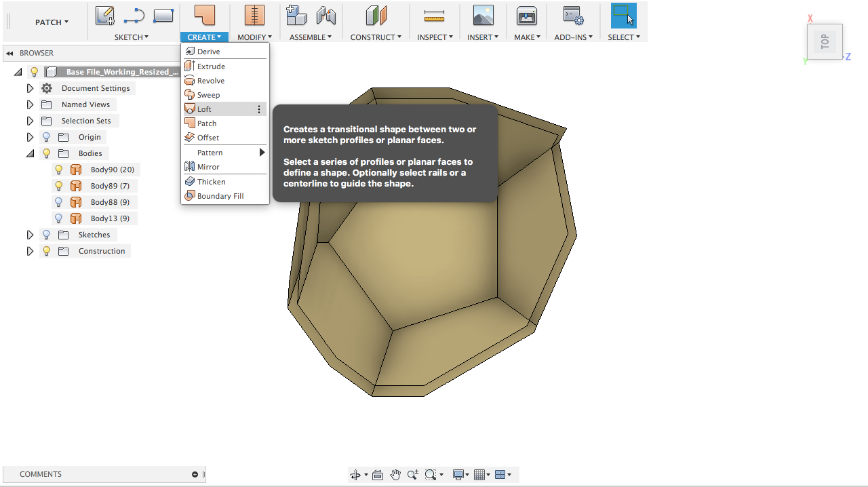The width and height of the screenshot is (868, 487).
Task: Click the Loft item's three-dot options
Action: (x=259, y=109)
